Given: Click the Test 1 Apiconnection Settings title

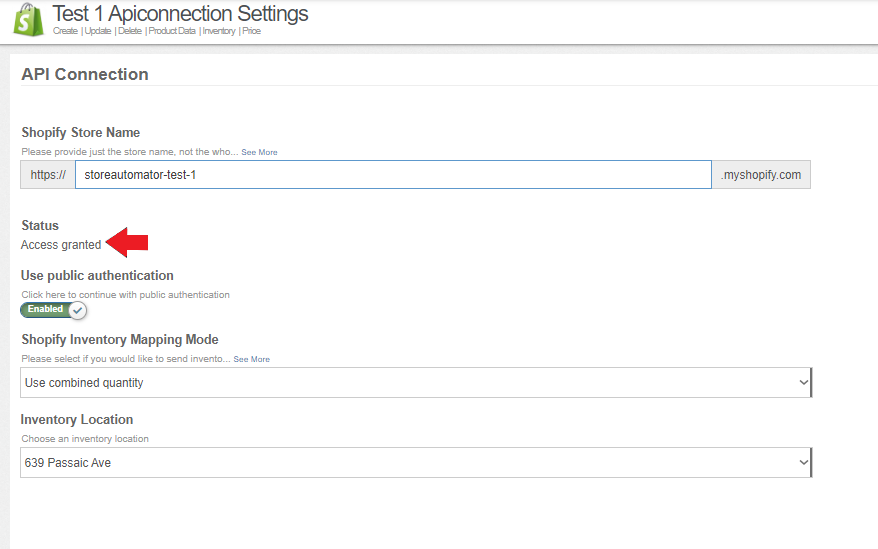Looking at the screenshot, I should pos(180,13).
